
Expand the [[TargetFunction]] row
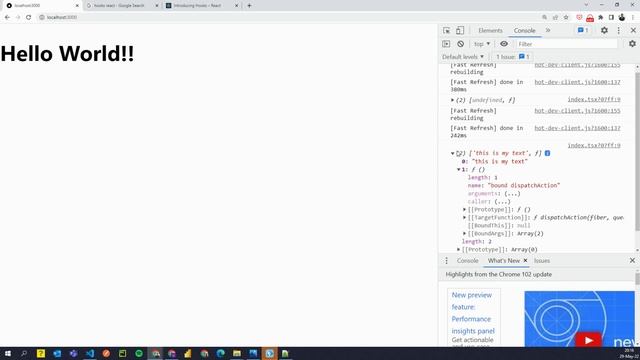coord(464,218)
